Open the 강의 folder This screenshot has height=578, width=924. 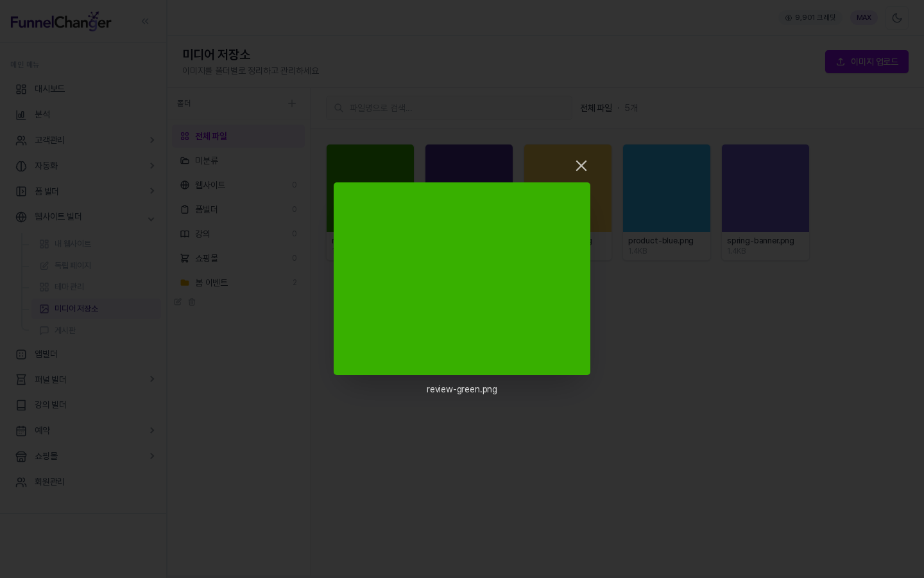[239, 234]
